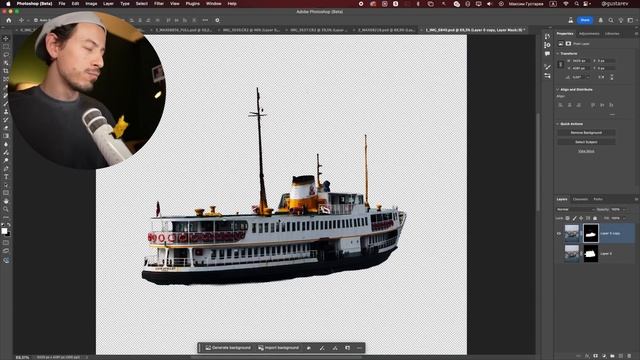Click the Add layer style fx icon
640x360 pixels.
point(587,356)
